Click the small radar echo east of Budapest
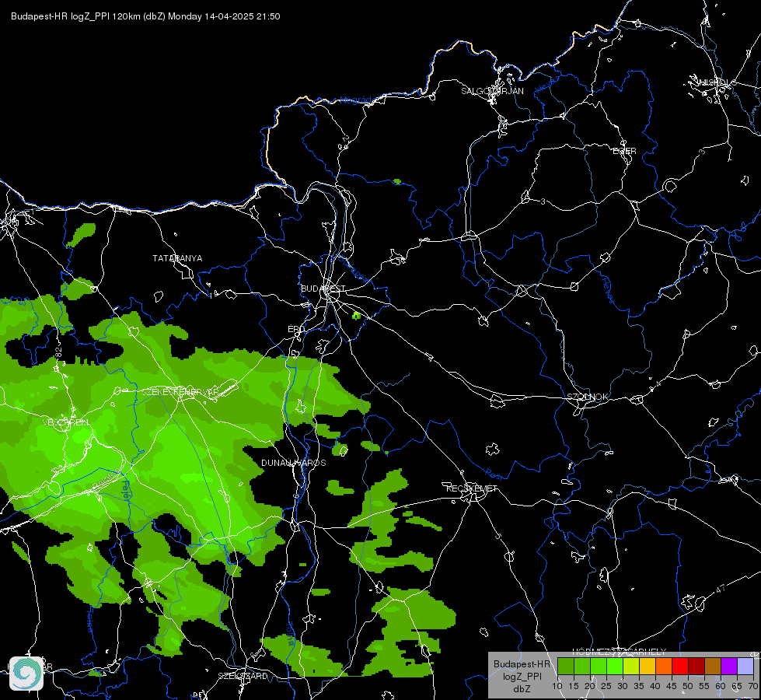 [356, 317]
